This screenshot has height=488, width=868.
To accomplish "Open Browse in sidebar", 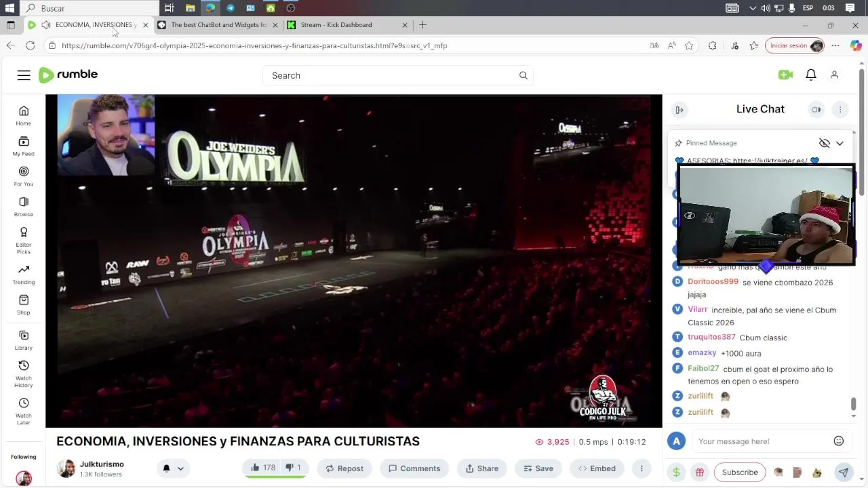I will coord(24,207).
